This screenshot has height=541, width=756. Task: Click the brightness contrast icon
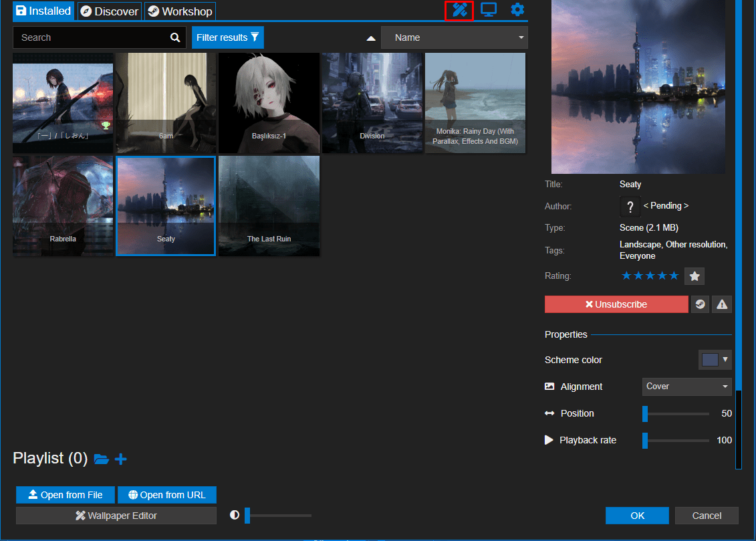(x=235, y=515)
